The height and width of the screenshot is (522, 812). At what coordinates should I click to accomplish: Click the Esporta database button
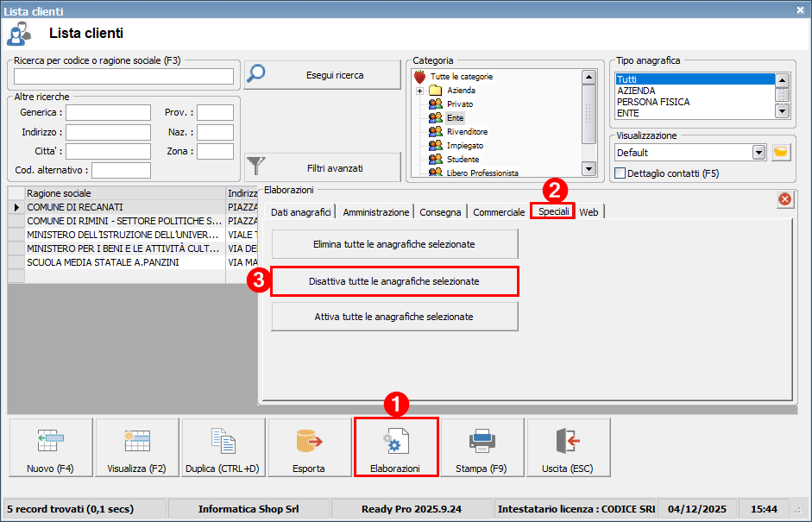click(309, 448)
